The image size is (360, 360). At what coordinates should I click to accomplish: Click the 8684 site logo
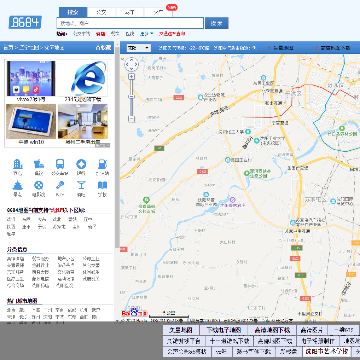click(x=25, y=22)
